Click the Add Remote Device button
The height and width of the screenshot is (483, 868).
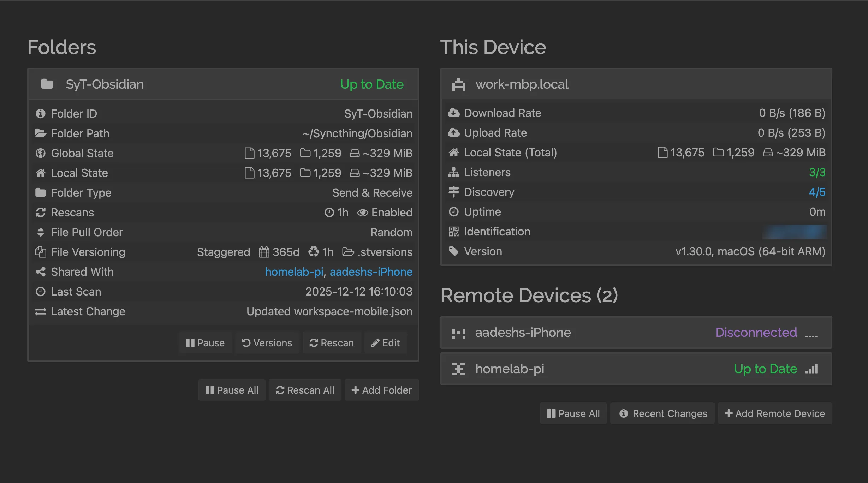point(774,413)
